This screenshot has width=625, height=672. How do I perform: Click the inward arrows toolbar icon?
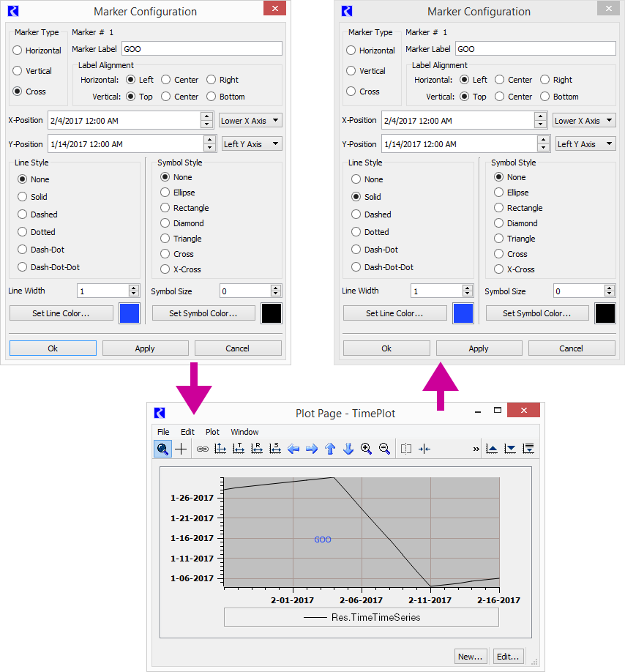coord(424,449)
